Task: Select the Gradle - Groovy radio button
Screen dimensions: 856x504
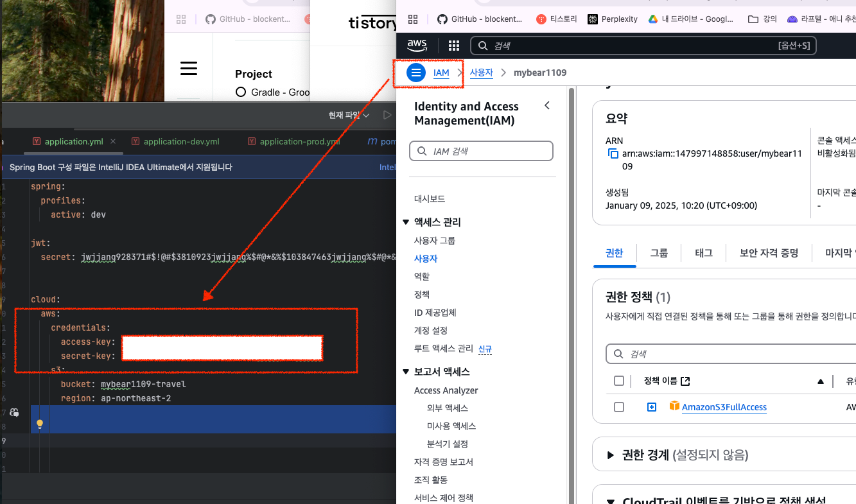Action: point(241,92)
